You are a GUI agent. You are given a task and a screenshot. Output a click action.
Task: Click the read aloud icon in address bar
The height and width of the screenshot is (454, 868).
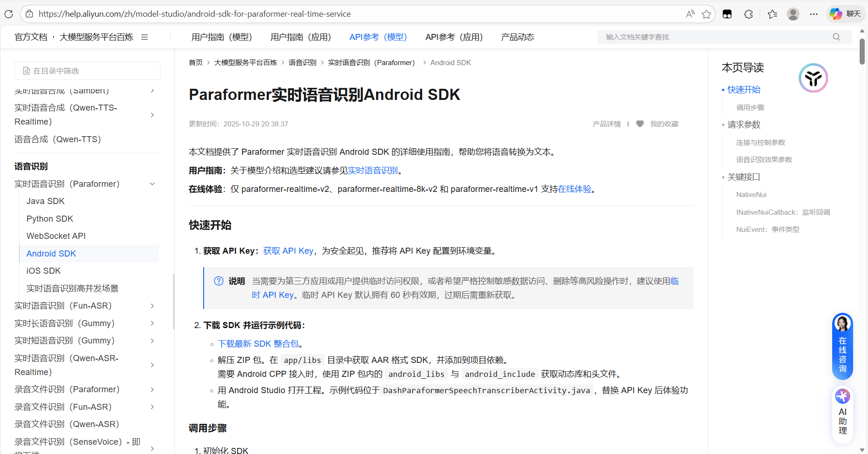click(690, 14)
